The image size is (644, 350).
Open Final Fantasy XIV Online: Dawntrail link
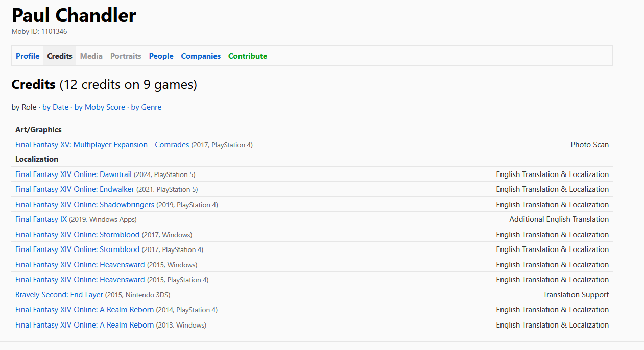(74, 174)
